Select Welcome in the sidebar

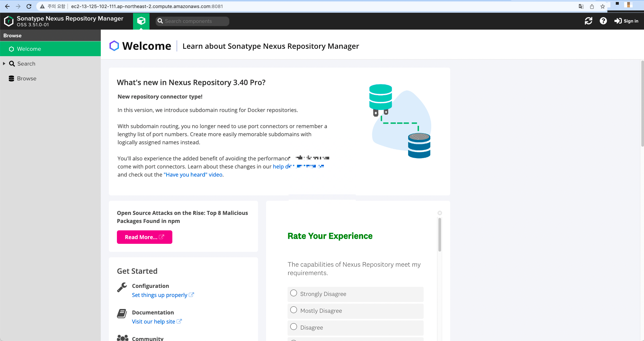coord(50,49)
